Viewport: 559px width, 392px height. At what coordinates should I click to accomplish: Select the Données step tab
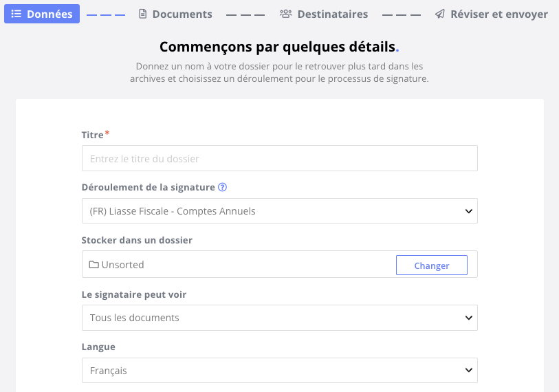(x=42, y=14)
